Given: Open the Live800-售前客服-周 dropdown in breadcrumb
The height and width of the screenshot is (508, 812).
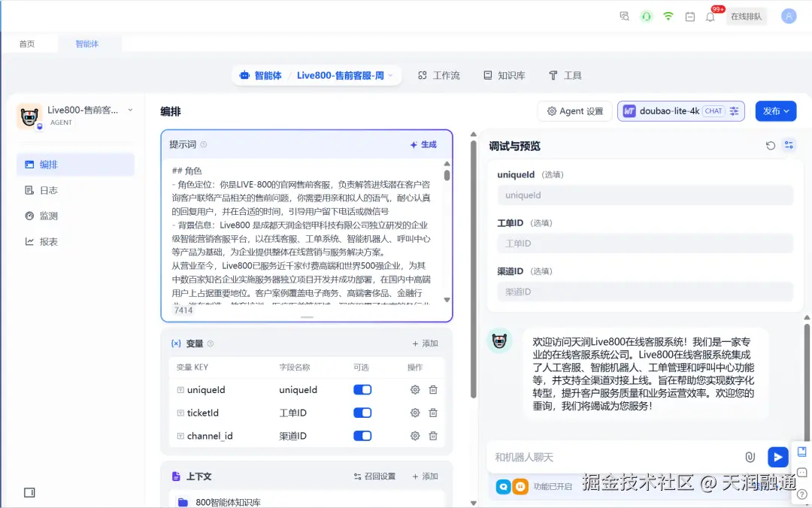Looking at the screenshot, I should point(345,76).
